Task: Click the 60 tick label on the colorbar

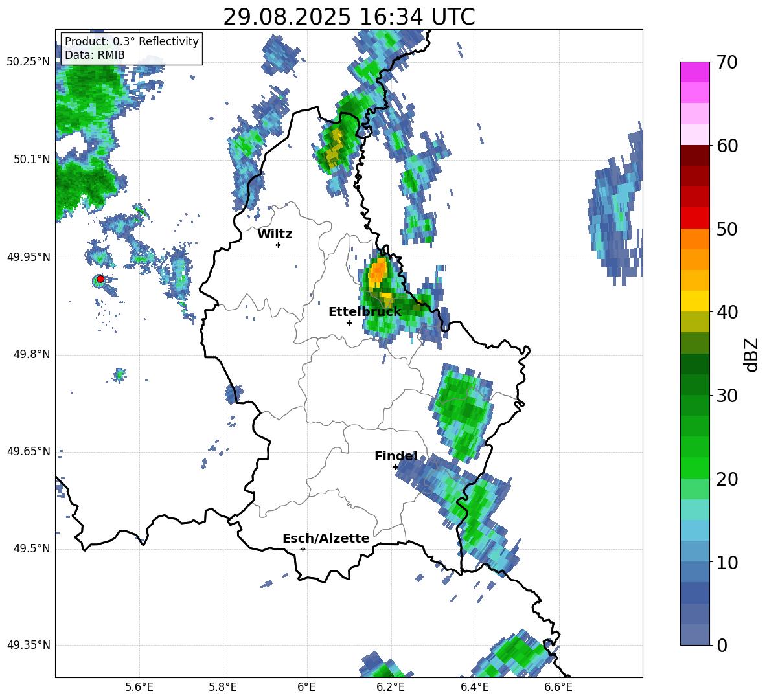Action: tap(727, 146)
